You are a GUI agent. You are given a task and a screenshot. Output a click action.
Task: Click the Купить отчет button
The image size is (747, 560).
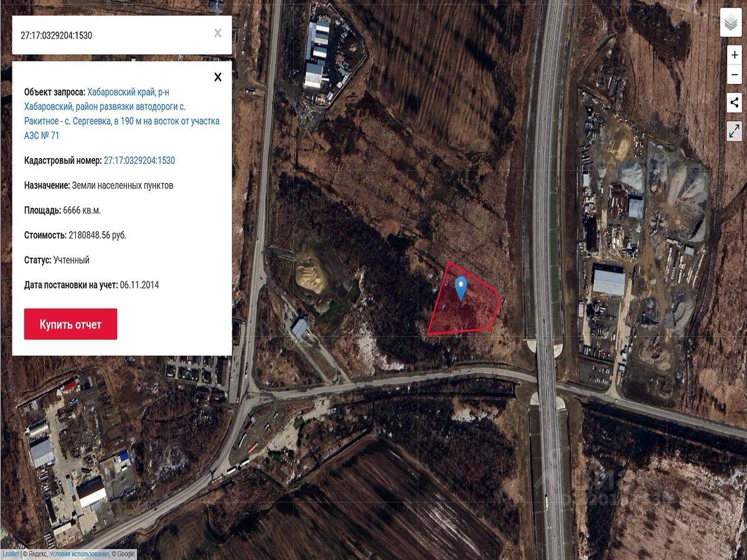pos(70,324)
